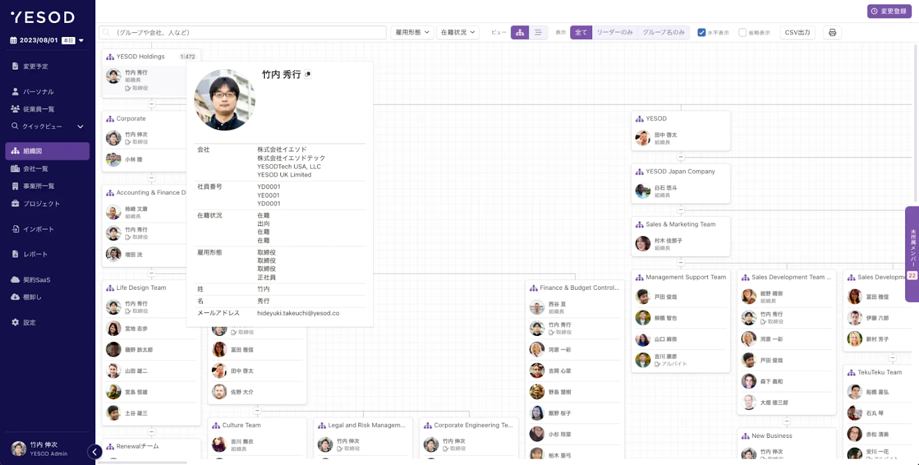
Task: Open the 在籍状況 filter dropdown
Action: tap(458, 33)
